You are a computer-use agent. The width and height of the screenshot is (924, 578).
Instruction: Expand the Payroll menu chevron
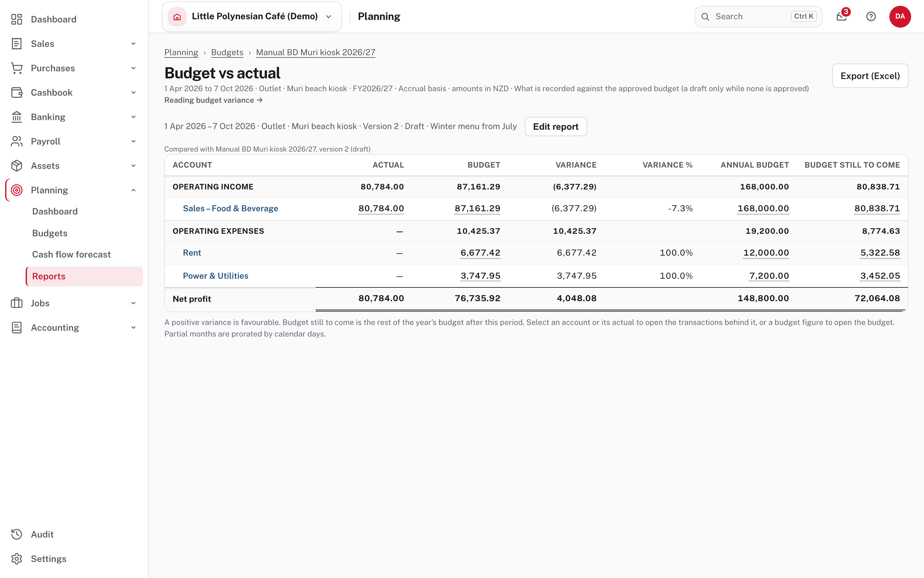tap(134, 141)
